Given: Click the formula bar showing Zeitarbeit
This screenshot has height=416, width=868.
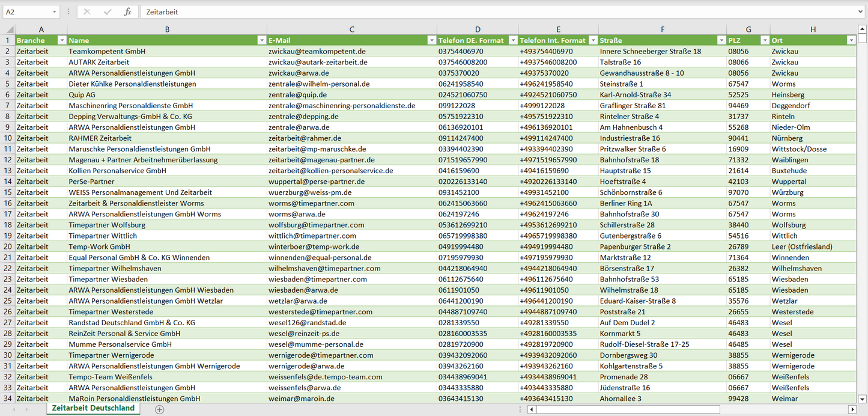Looking at the screenshot, I should [x=481, y=12].
